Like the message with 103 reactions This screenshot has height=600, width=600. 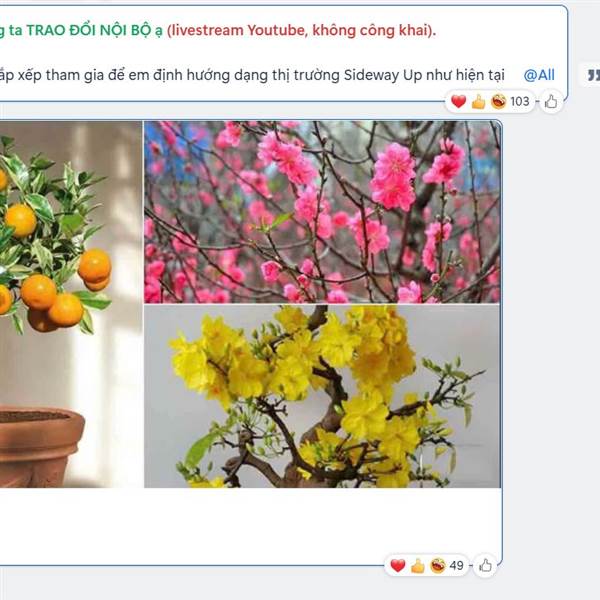click(551, 102)
